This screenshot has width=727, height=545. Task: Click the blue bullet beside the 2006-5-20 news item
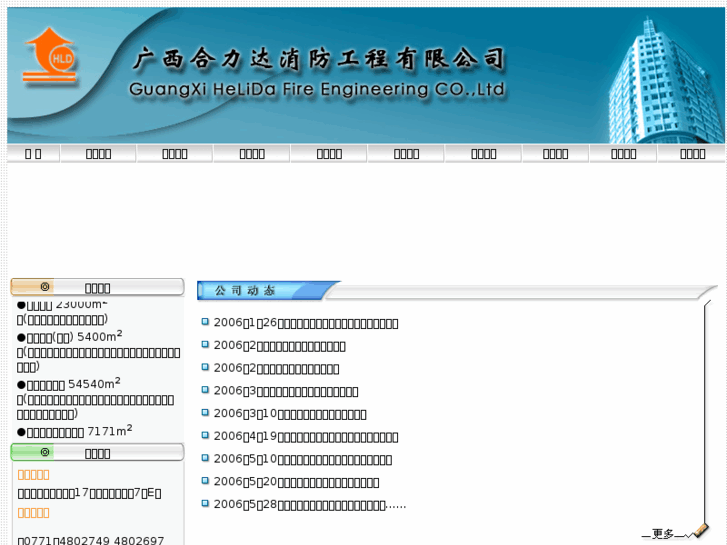(205, 481)
